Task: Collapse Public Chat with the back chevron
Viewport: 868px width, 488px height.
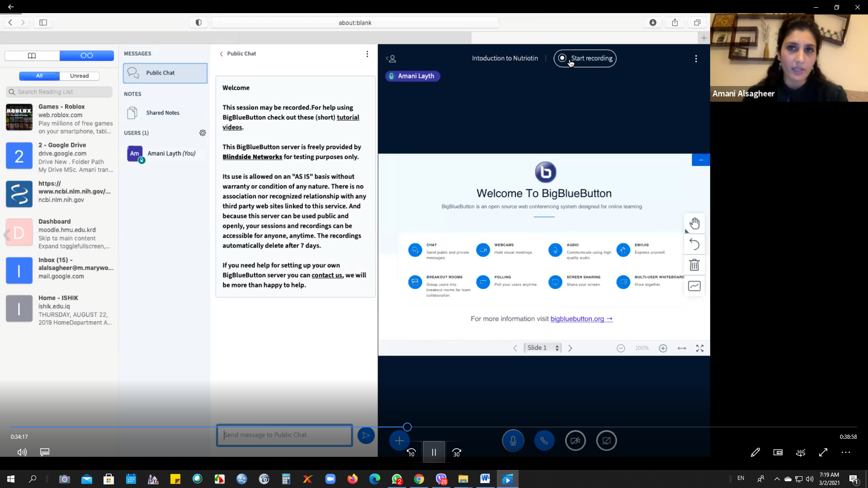Action: click(221, 54)
